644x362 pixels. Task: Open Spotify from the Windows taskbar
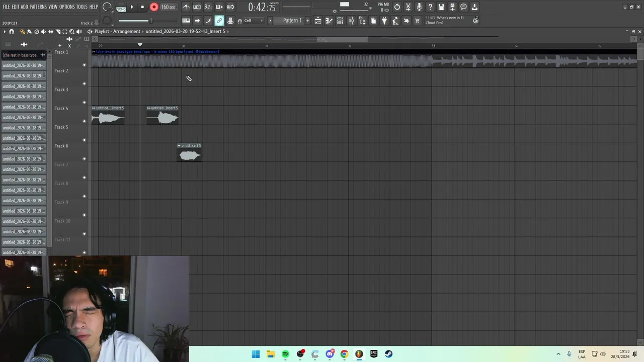coord(285,354)
